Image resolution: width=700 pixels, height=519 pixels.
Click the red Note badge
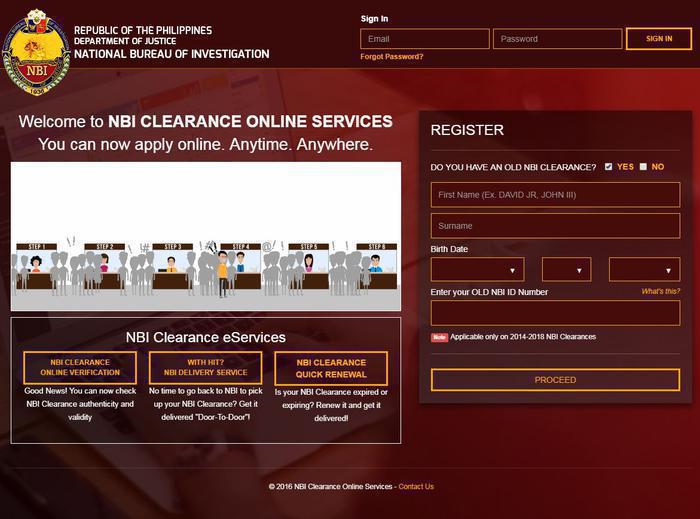point(439,337)
